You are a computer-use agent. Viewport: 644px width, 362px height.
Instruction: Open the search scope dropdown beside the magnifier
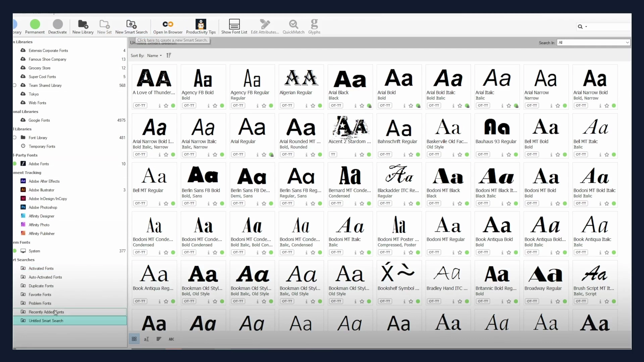586,27
